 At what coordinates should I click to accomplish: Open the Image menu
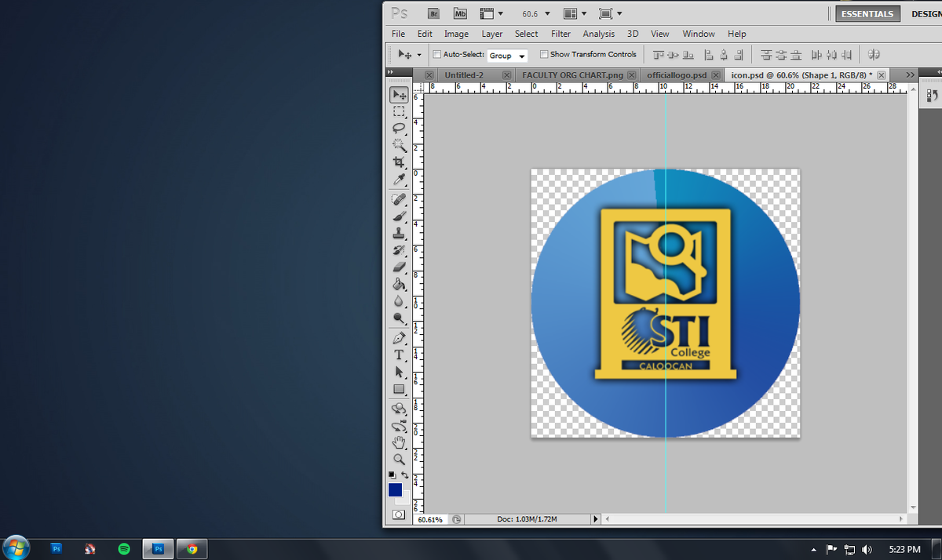pyautogui.click(x=456, y=34)
